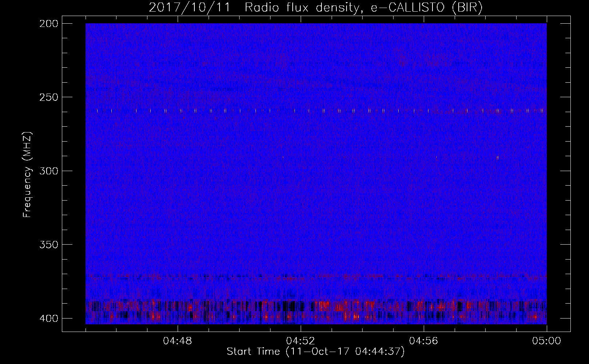Image resolution: width=589 pixels, height=364 pixels.
Task: Click the 'Frequency (MHZ)' axis label
Action: 27,174
